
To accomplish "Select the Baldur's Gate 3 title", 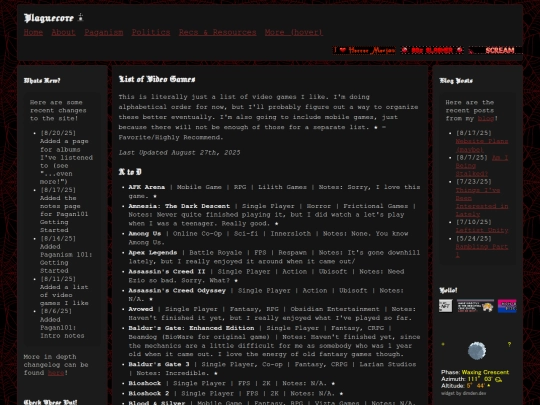I will pyautogui.click(x=159, y=364).
